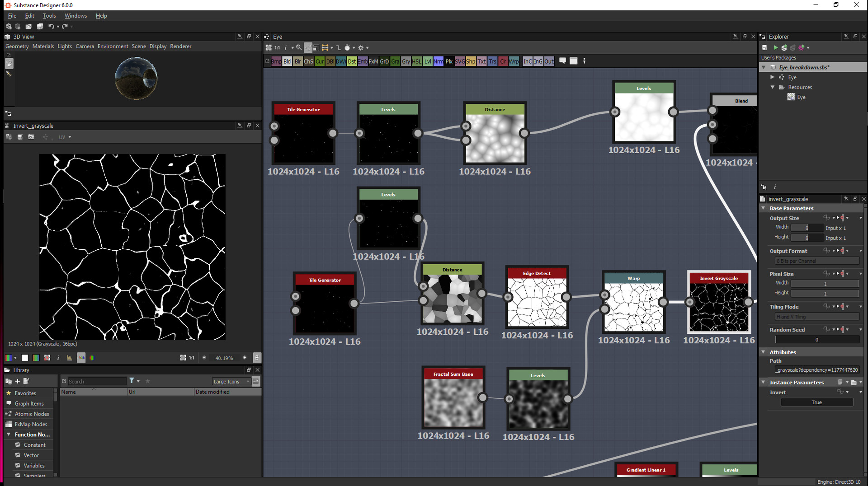The image size is (868, 486).
Task: Open the Materials menu in 3D View
Action: tap(43, 47)
